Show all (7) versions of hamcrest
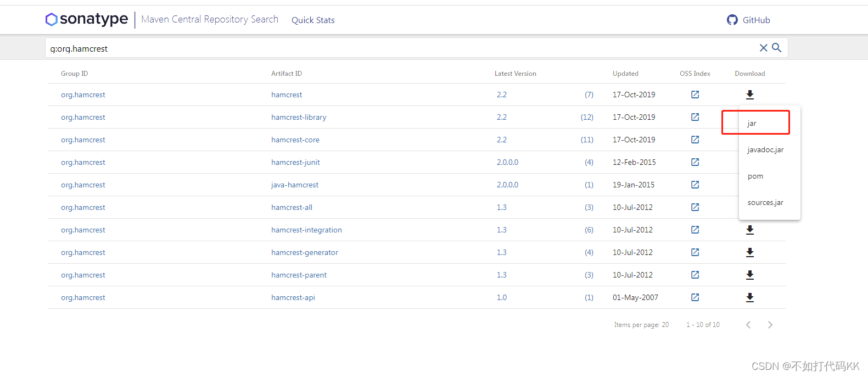This screenshot has width=868, height=377. click(589, 95)
